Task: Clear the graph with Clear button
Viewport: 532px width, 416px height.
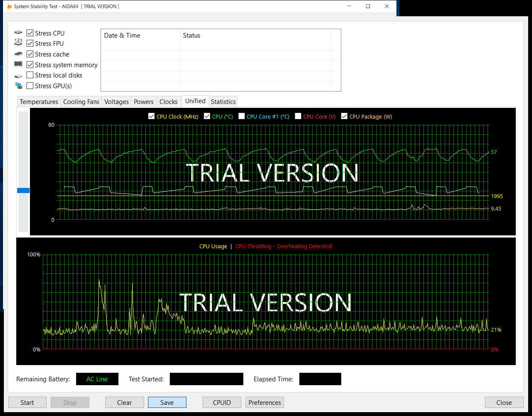Action: point(124,402)
